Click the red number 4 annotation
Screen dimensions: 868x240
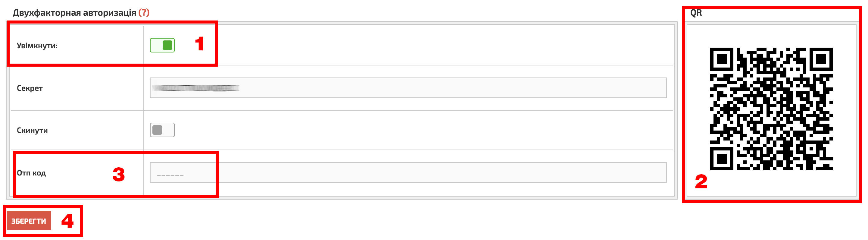[x=67, y=221]
